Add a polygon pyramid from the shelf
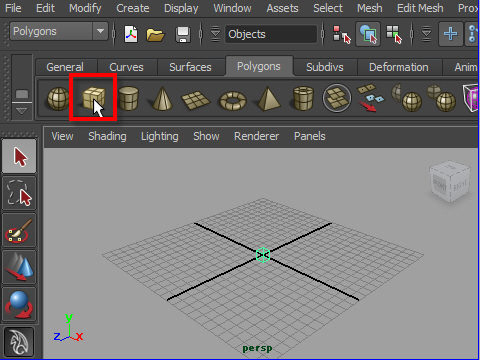 [x=268, y=98]
